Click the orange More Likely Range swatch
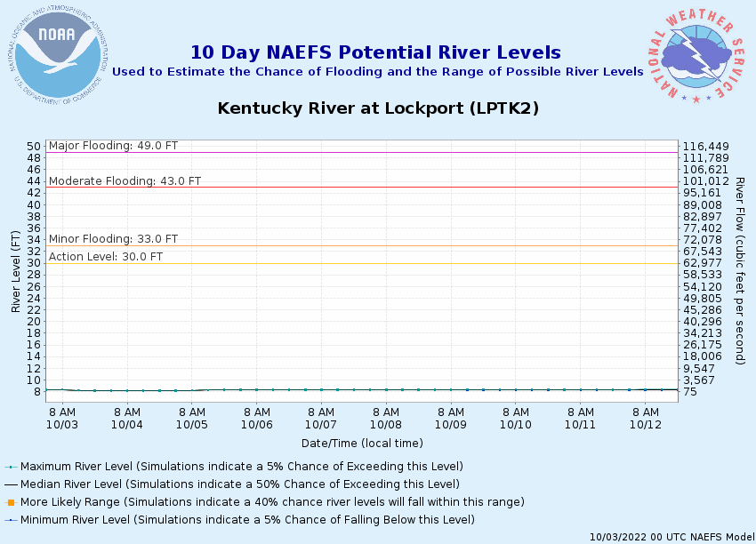This screenshot has width=756, height=544. pos(11,502)
